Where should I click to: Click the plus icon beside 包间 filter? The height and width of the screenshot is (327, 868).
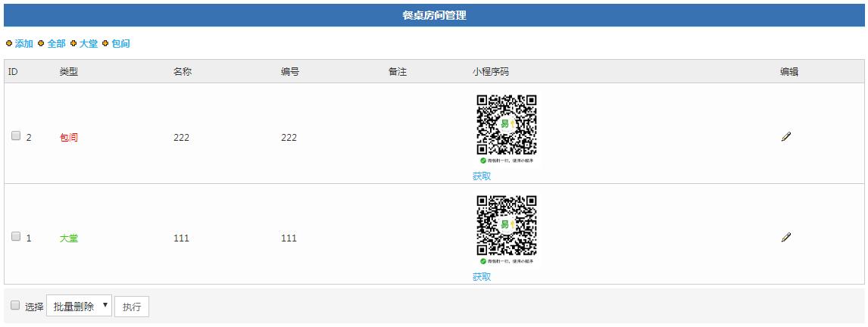point(105,43)
